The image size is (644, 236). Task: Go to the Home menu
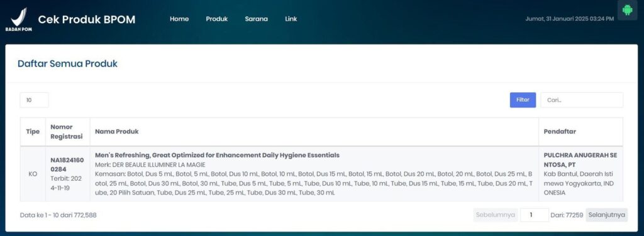coord(179,19)
